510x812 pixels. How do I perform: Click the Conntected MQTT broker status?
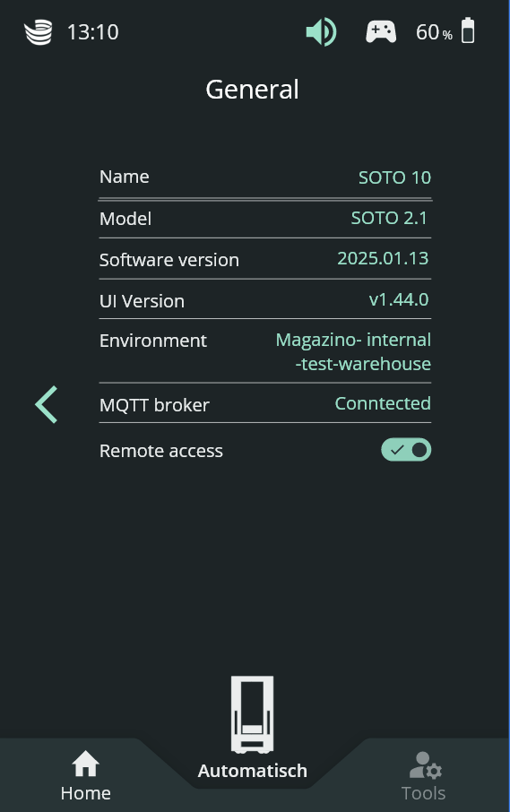383,403
